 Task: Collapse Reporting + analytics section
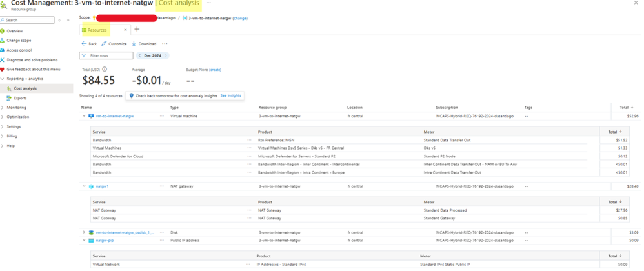(3, 79)
